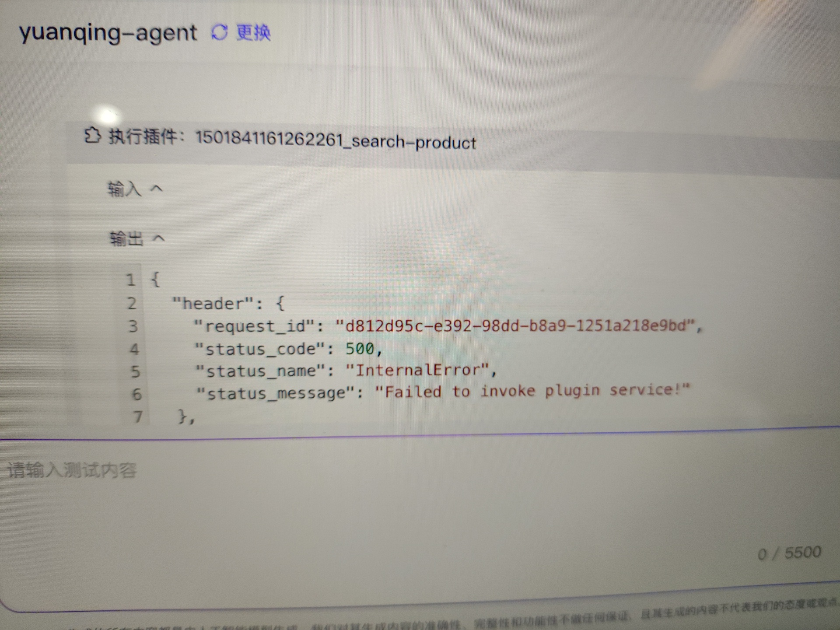Click the 更换 link to switch agent

click(253, 32)
